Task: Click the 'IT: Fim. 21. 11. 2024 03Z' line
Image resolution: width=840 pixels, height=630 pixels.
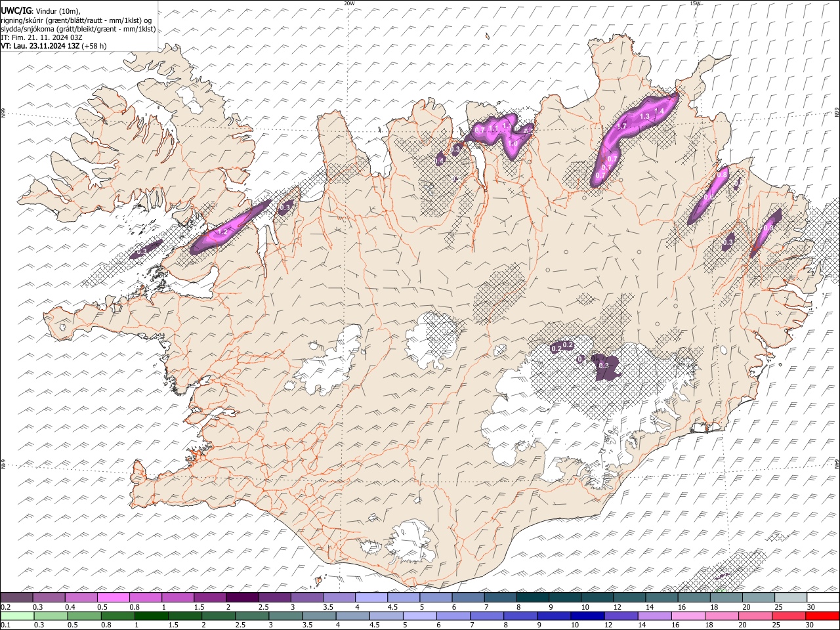Action: (x=41, y=37)
